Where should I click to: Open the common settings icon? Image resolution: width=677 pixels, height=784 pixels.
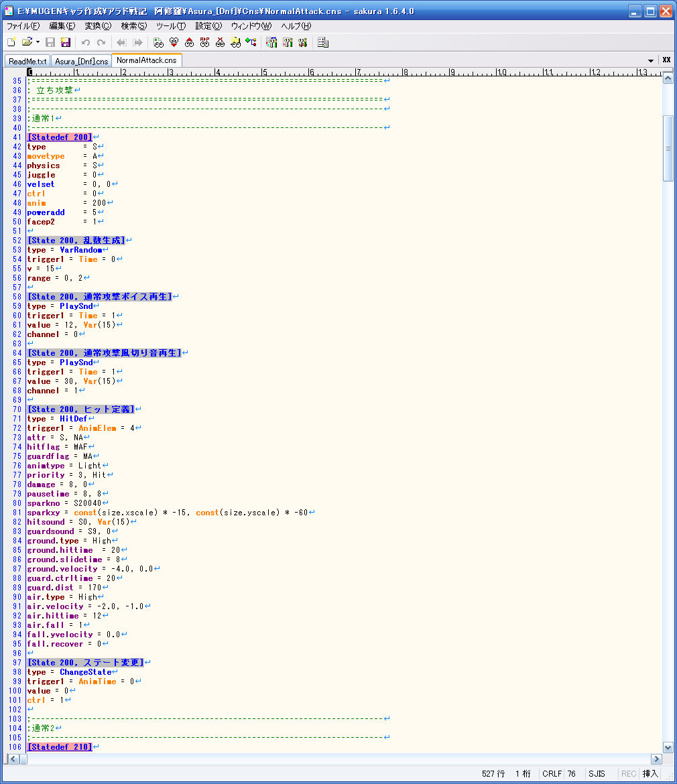302,42
